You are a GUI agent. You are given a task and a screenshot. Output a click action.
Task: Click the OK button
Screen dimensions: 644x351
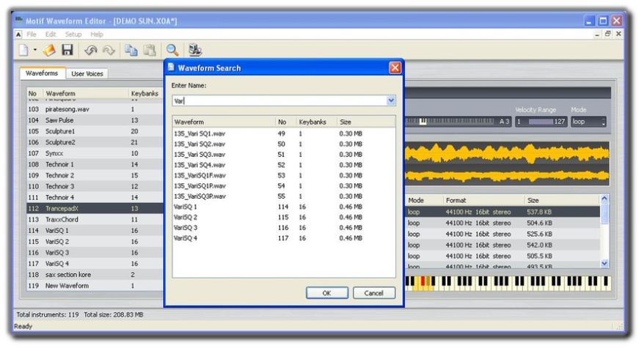(327, 293)
